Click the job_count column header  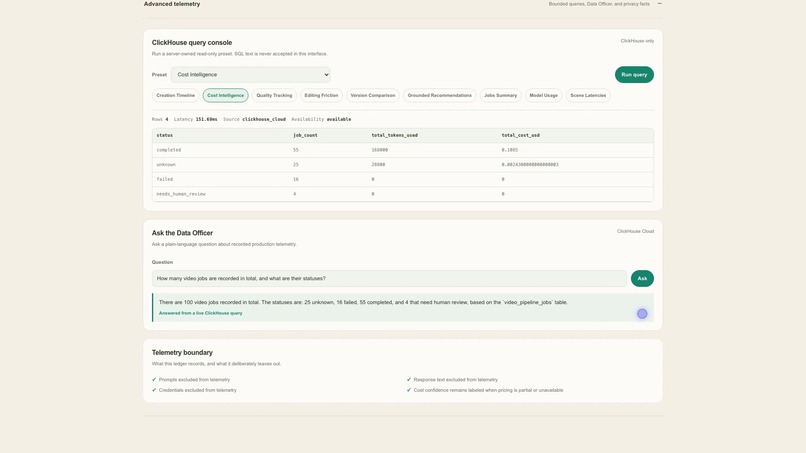tap(305, 135)
